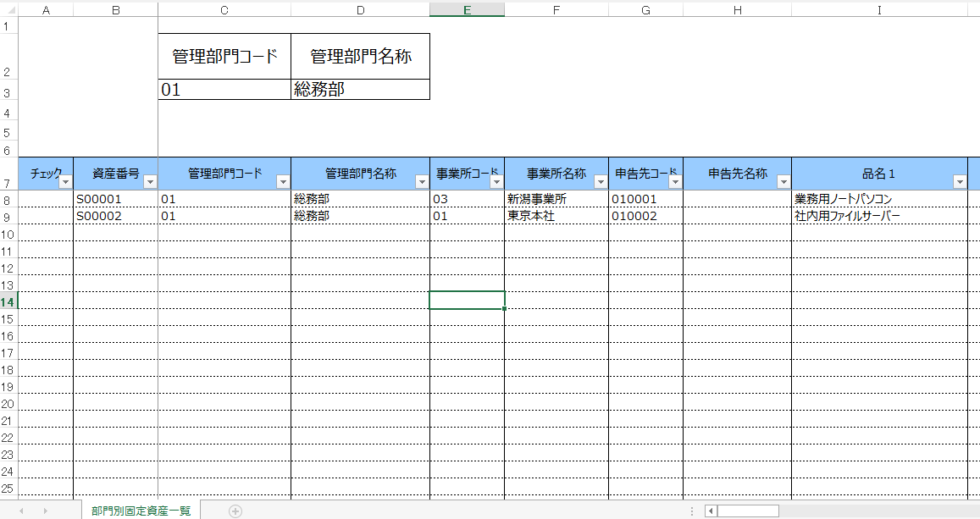This screenshot has width=980, height=519.
Task: Click the horizontal scrollbar left arrow
Action: 711,511
